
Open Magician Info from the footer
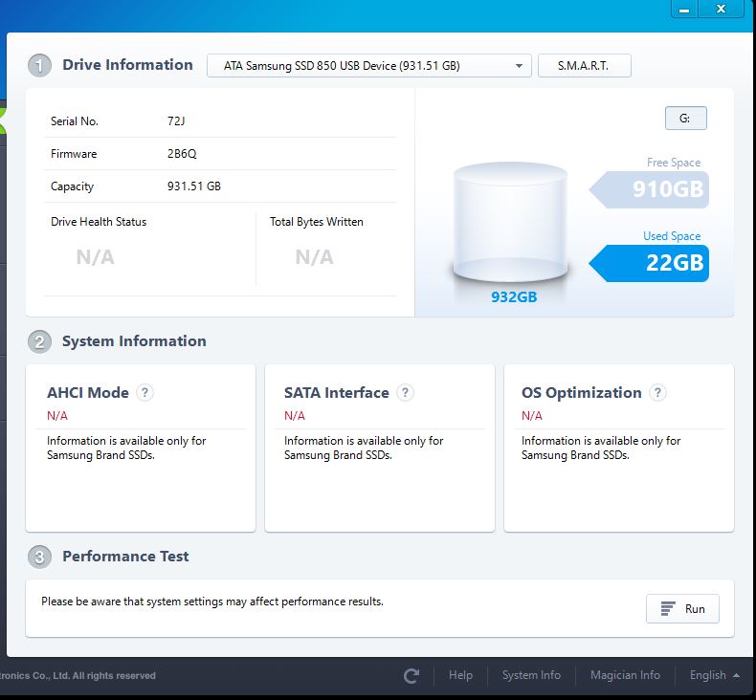pos(625,675)
